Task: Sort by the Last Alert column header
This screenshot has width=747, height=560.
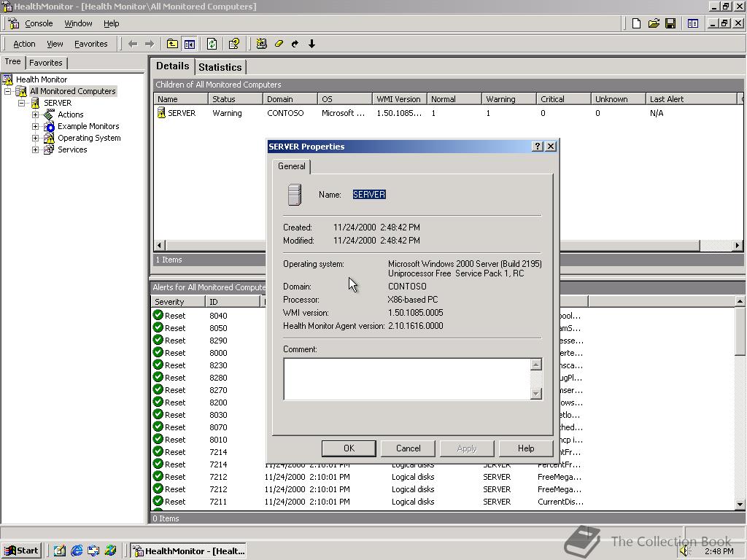Action: tap(692, 99)
